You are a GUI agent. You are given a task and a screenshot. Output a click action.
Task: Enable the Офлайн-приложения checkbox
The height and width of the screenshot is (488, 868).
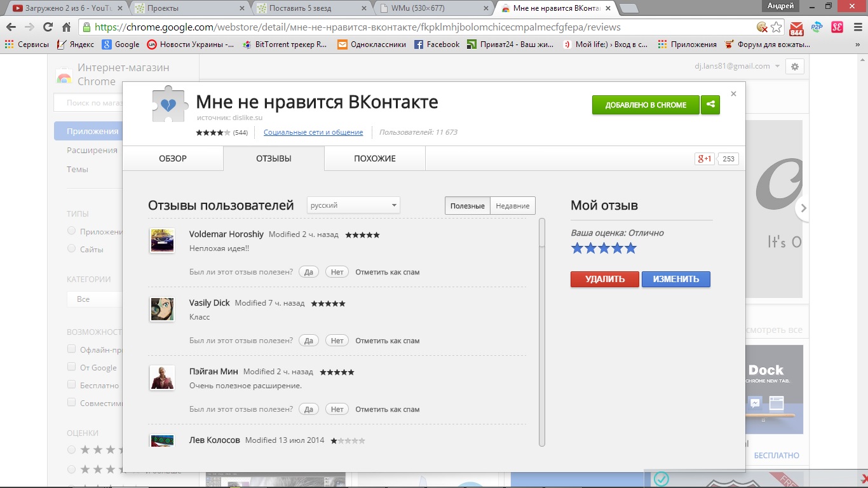72,349
